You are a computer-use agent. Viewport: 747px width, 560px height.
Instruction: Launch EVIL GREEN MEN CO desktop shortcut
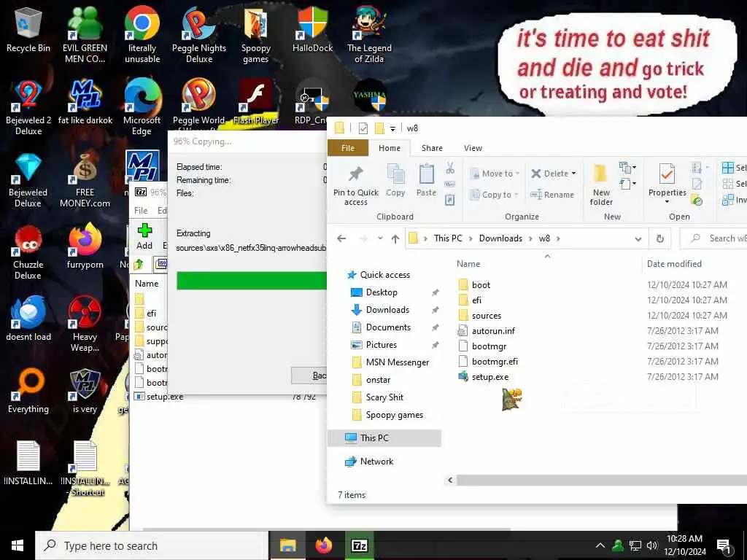click(85, 34)
